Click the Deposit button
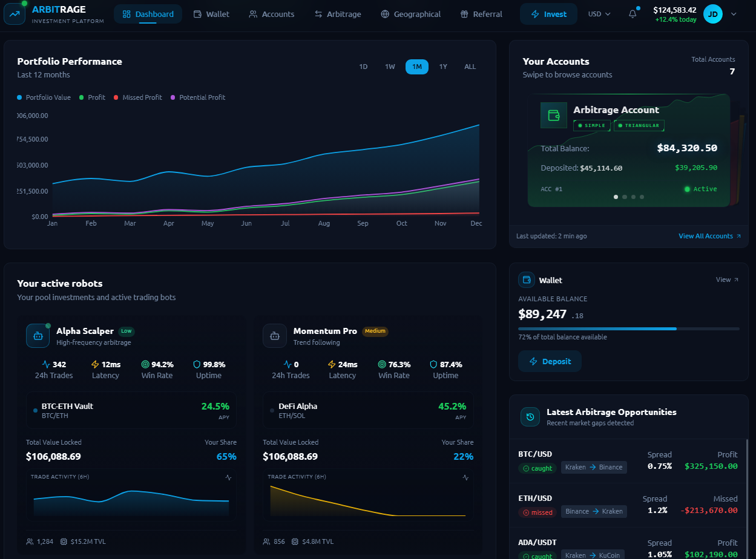Screen dimensions: 756x559 pos(550,361)
